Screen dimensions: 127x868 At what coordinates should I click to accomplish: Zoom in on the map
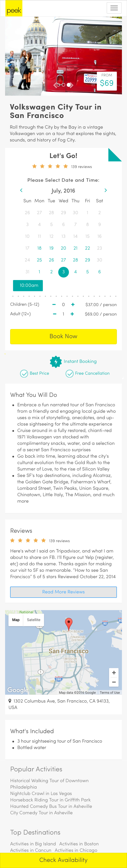pyautogui.click(x=114, y=673)
